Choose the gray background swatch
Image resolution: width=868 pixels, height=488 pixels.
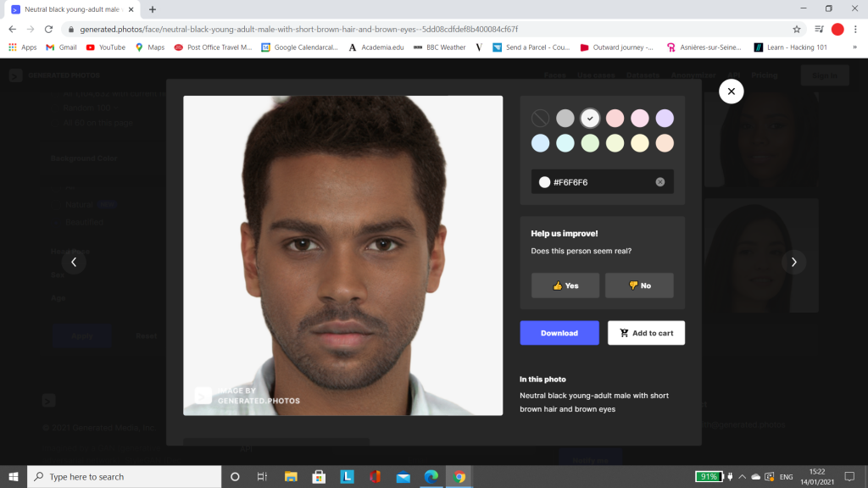pyautogui.click(x=565, y=118)
